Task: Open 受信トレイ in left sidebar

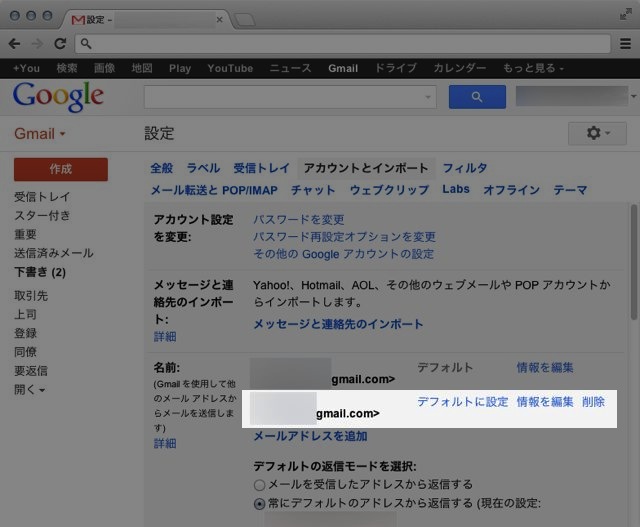Action: coord(42,197)
